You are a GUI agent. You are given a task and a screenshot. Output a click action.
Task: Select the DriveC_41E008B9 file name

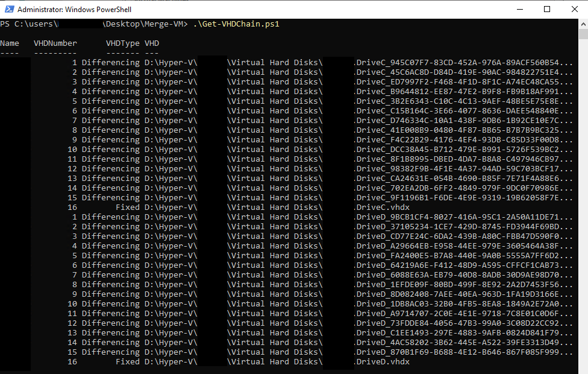pyautogui.click(x=463, y=130)
